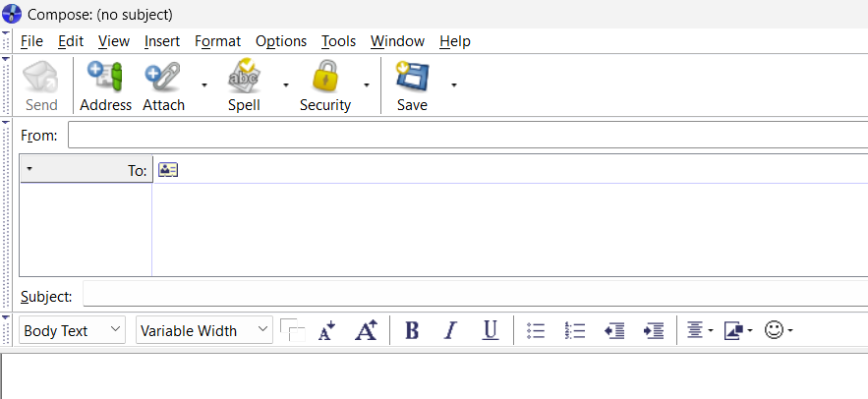Apply a bulleted list
Viewport: 868px width, 399px height.
(536, 331)
